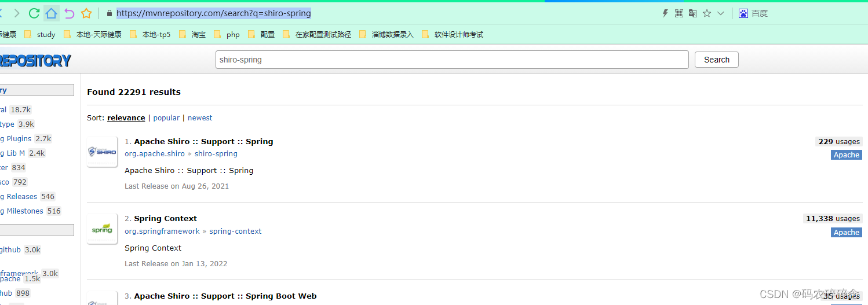Screen dimensions: 868x305
Task: Click the Lib M sidebar entry 2.4k
Action: (23, 153)
